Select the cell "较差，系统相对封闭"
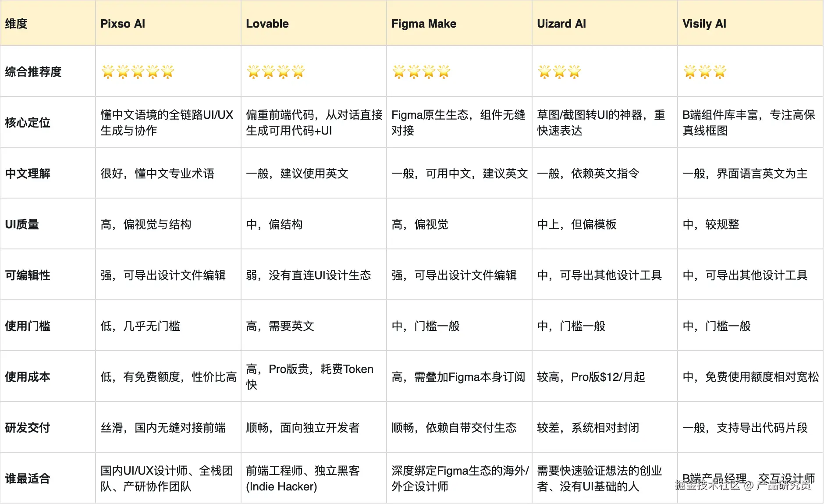Viewport: 824px width, 504px height. 605,427
